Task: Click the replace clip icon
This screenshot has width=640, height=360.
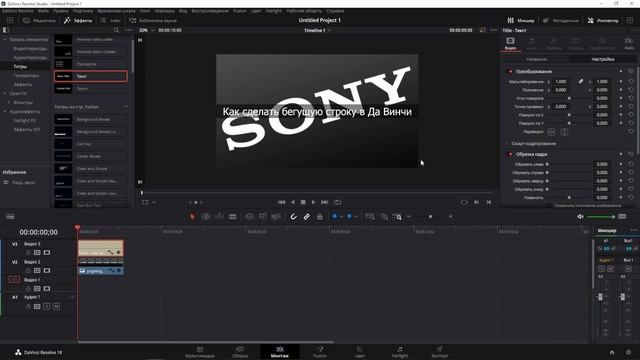Action: click(276, 216)
